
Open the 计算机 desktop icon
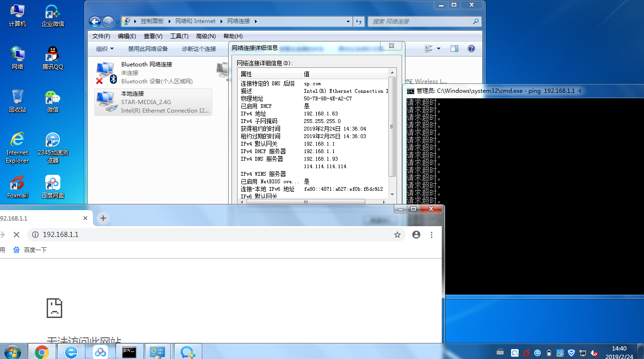point(17,16)
